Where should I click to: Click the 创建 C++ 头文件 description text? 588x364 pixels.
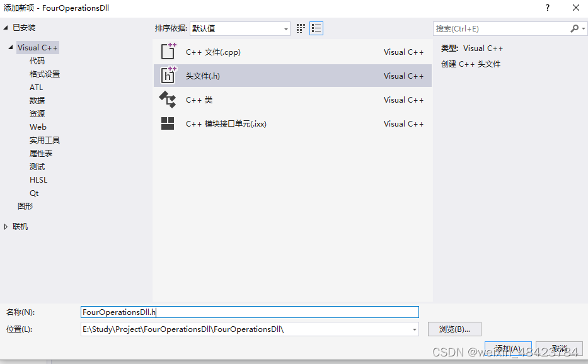pos(471,64)
